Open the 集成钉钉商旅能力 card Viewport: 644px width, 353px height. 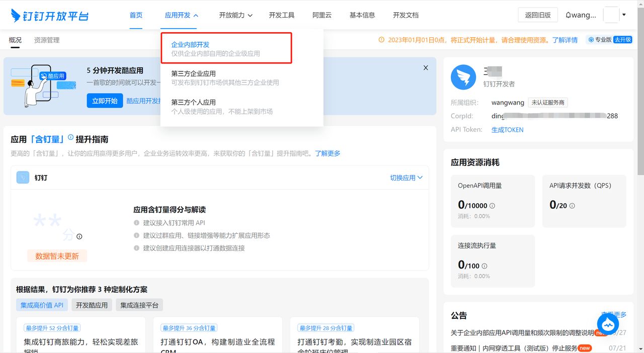click(81, 335)
